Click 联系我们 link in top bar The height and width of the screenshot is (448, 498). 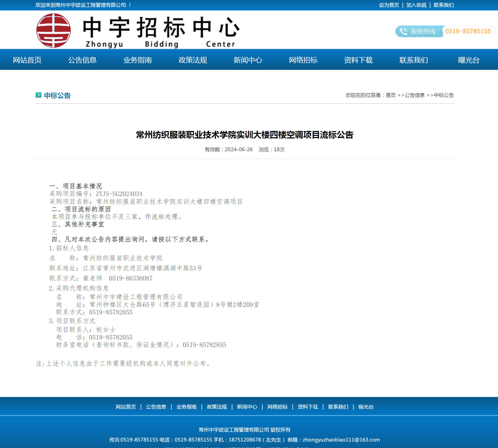point(443,5)
